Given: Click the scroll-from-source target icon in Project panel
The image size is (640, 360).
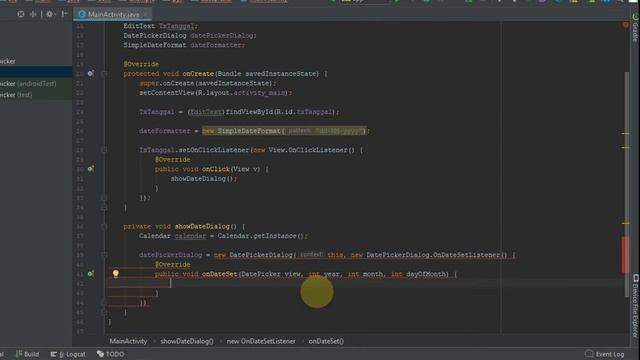Looking at the screenshot, I should point(20,14).
